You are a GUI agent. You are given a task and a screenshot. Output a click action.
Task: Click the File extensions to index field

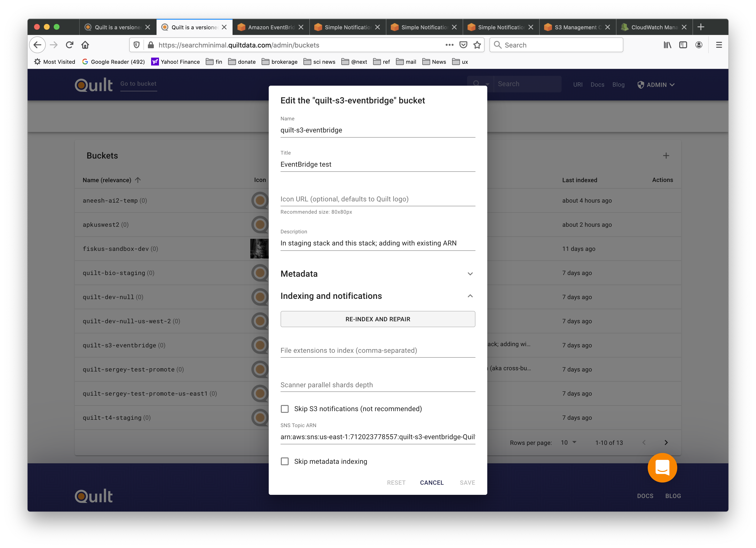click(378, 351)
